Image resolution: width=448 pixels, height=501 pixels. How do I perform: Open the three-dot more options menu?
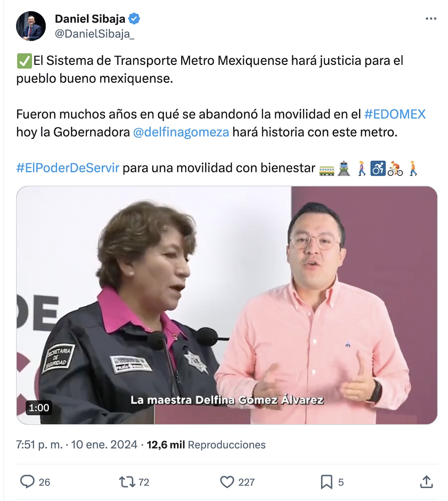pyautogui.click(x=431, y=19)
